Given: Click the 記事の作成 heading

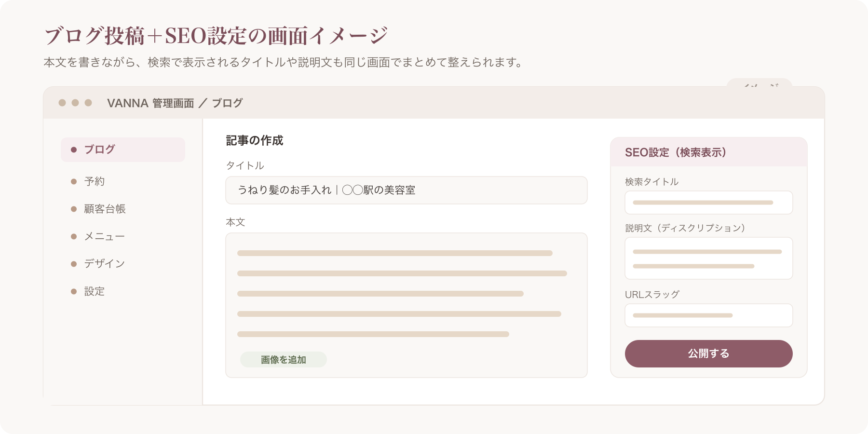Looking at the screenshot, I should coord(255,140).
